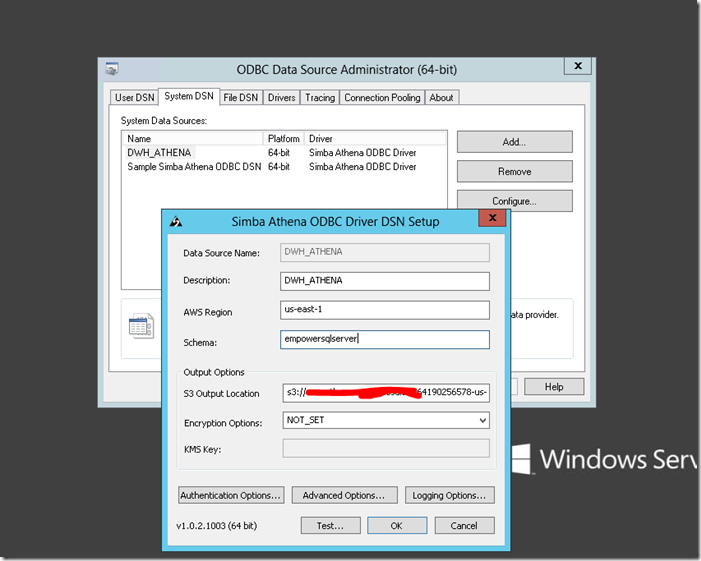Click the Help button in ODBC Administrator
Viewport: 701px width, 561px height.
tap(554, 387)
